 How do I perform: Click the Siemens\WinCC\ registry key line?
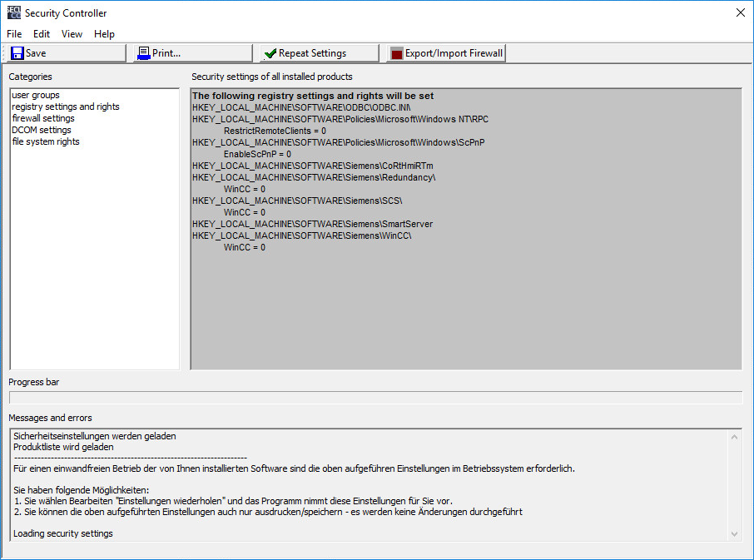(302, 235)
